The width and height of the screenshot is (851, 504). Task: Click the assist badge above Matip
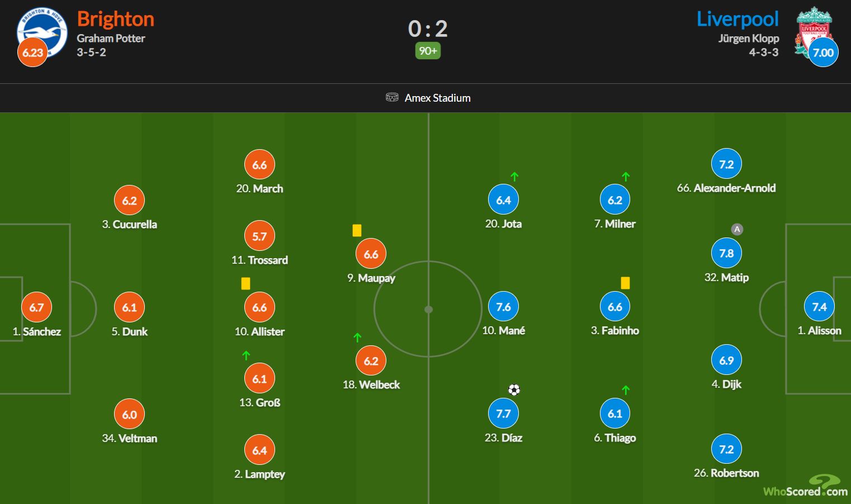[737, 229]
